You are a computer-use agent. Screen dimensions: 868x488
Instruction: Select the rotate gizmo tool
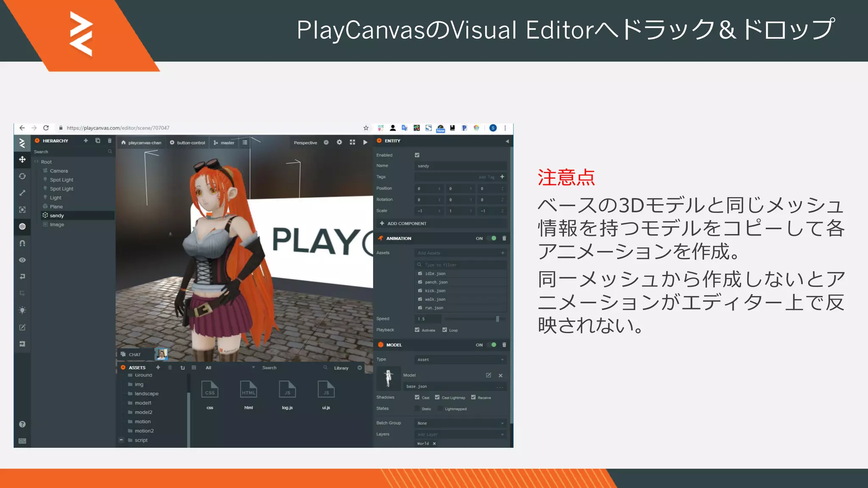[x=22, y=176]
